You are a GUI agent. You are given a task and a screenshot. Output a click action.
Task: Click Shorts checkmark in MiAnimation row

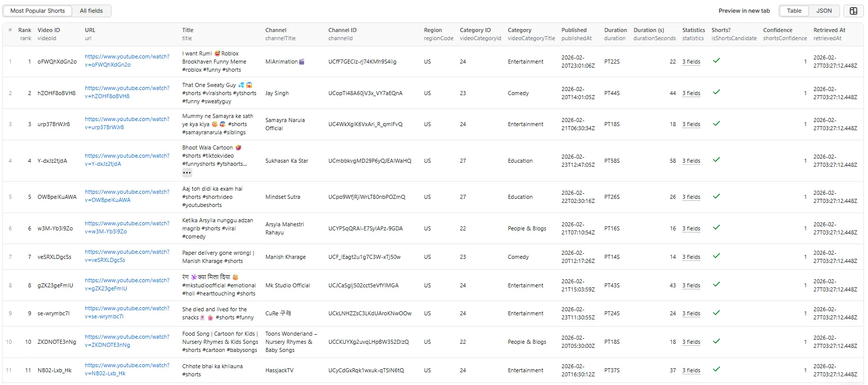[716, 61]
